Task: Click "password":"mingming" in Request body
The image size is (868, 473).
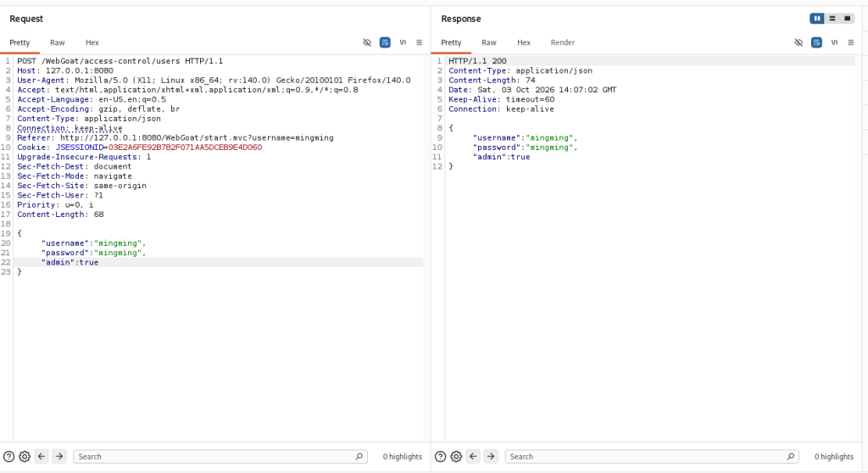Action: pos(93,253)
